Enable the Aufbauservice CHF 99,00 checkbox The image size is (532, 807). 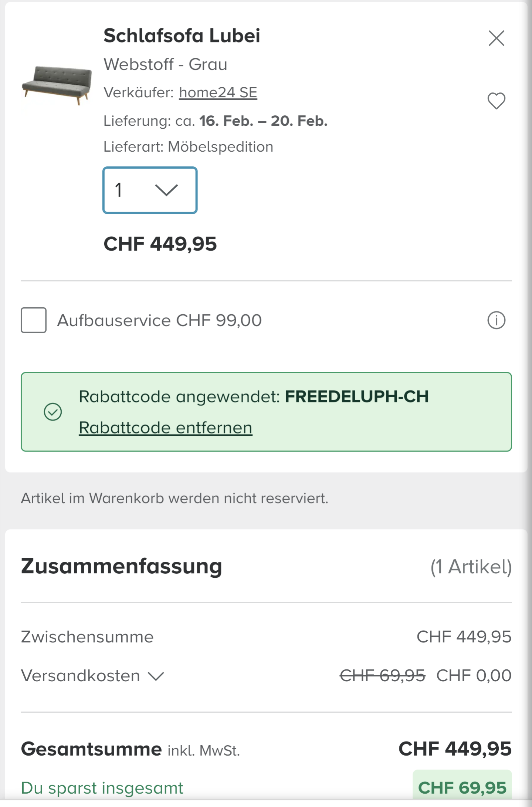34,320
